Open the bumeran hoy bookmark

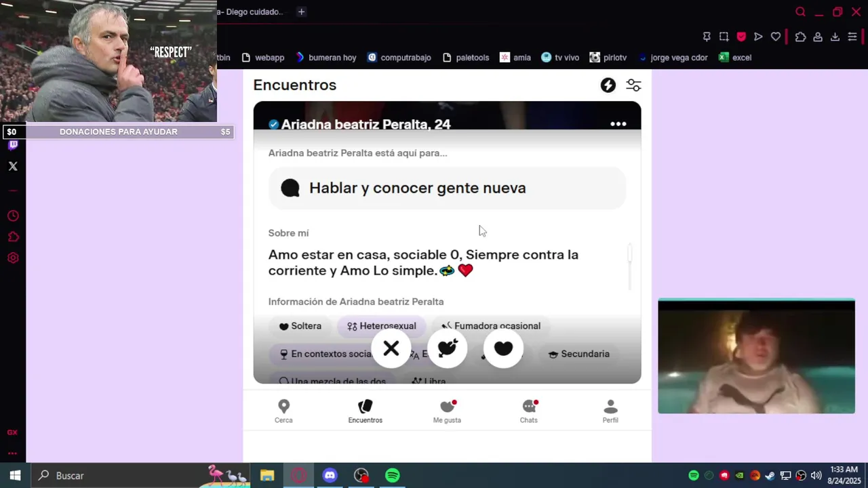pyautogui.click(x=325, y=58)
